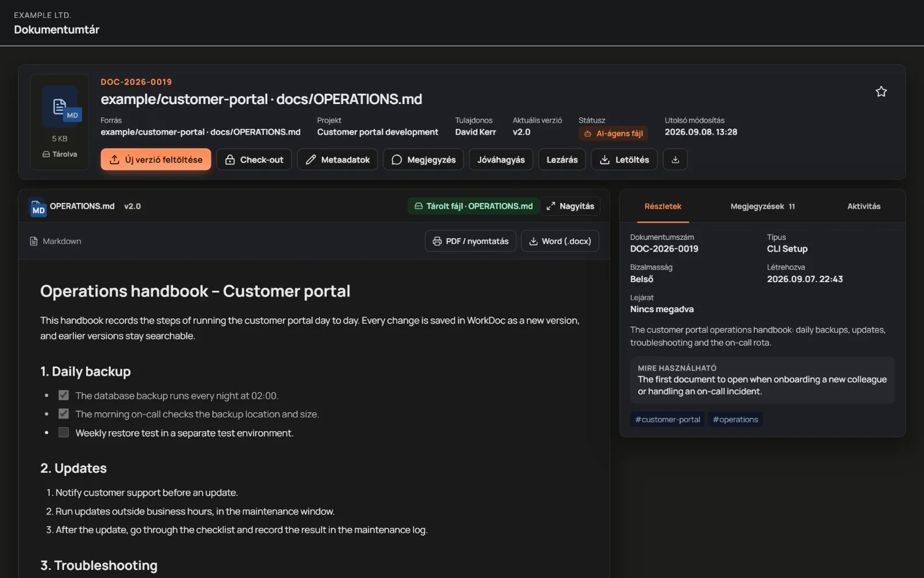Image resolution: width=924 pixels, height=578 pixels.
Task: Toggle the database backup checkbox
Action: pos(64,395)
